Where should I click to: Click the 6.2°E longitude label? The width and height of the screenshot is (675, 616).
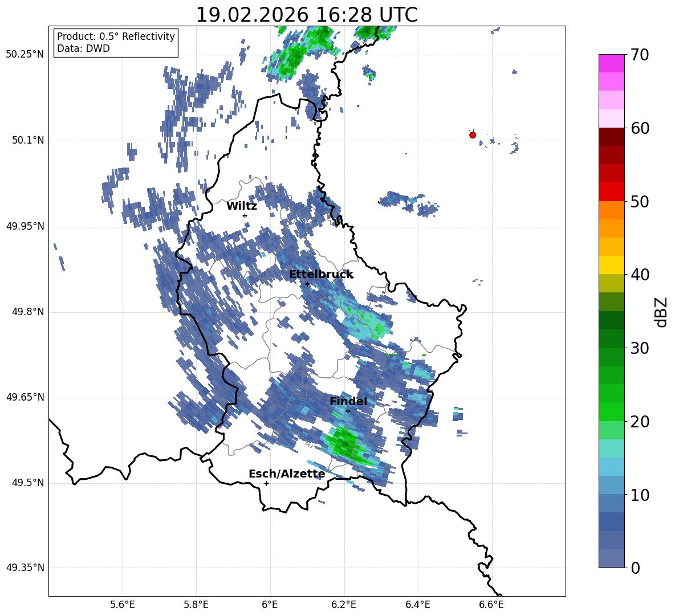[344, 605]
